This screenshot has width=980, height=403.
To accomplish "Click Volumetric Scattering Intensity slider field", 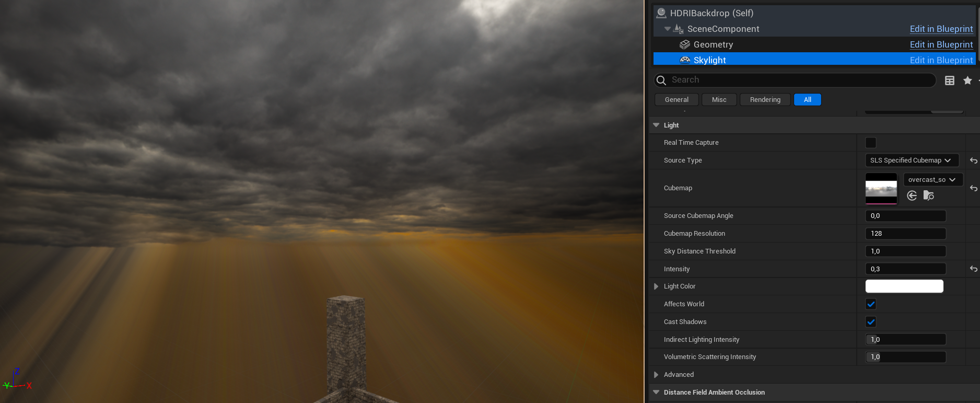I will [906, 357].
